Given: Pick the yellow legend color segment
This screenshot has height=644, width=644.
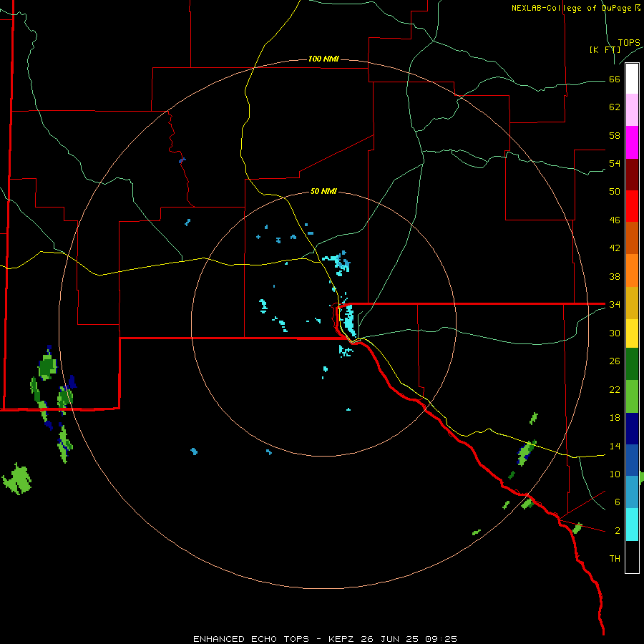Looking at the screenshot, I should pos(632,333).
